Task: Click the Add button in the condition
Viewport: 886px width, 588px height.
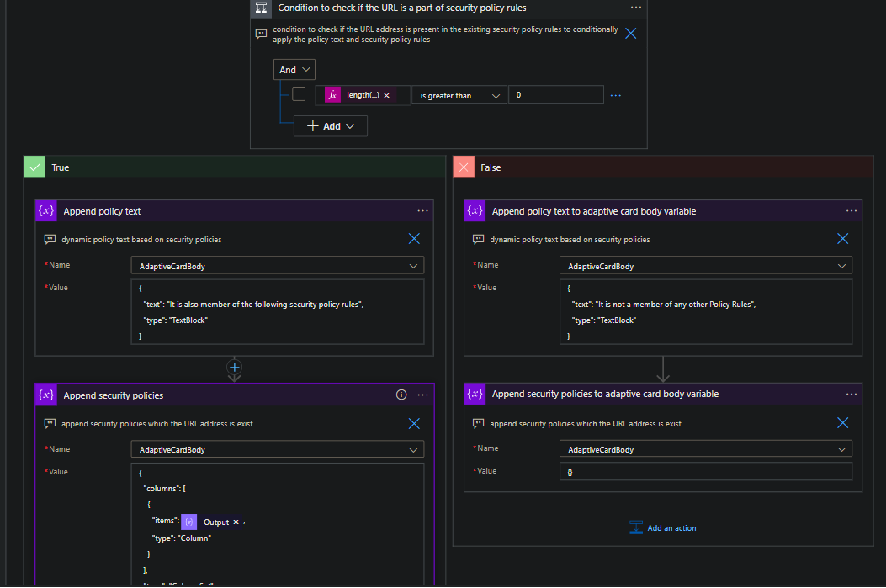Action: point(331,126)
